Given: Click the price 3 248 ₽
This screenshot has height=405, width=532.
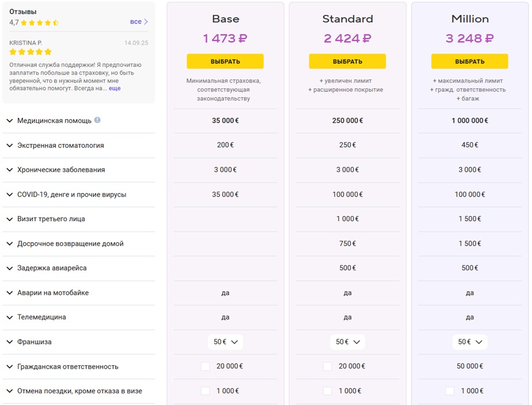Looking at the screenshot, I should [470, 38].
